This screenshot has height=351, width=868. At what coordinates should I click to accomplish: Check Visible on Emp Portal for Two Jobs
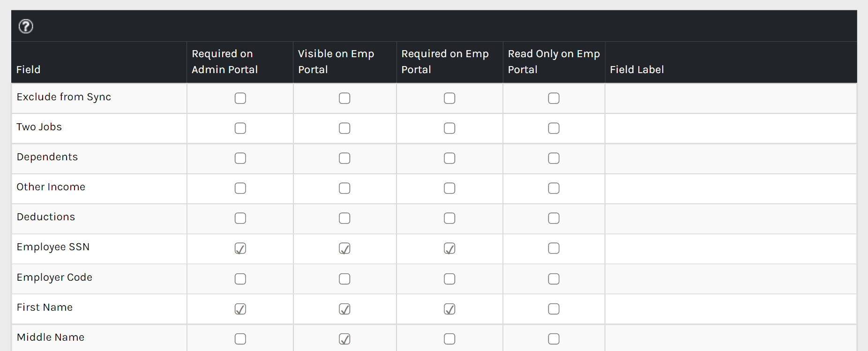(344, 128)
